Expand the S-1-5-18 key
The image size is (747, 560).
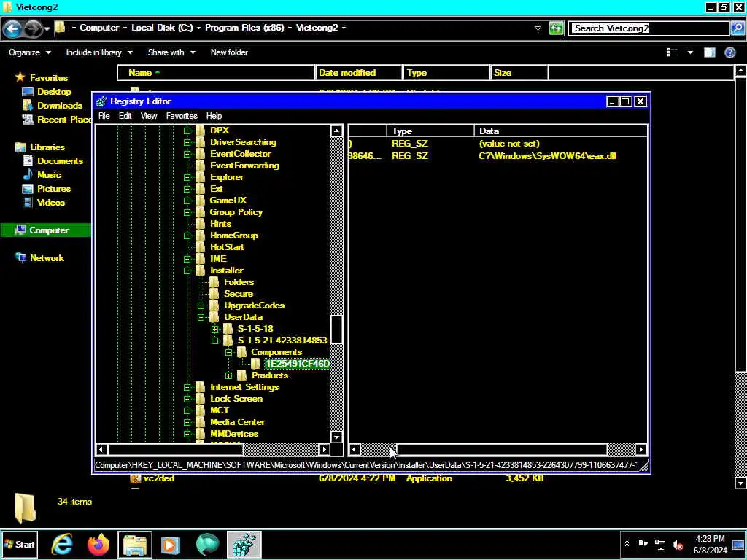point(214,329)
